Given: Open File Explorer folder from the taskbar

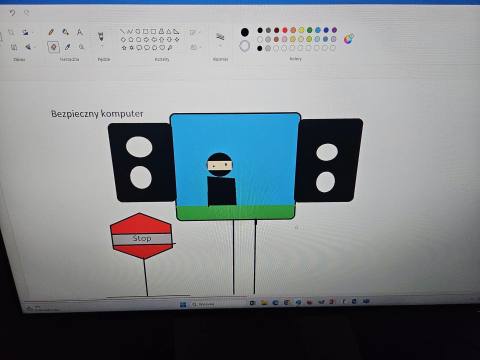Looking at the screenshot, I should [264, 303].
